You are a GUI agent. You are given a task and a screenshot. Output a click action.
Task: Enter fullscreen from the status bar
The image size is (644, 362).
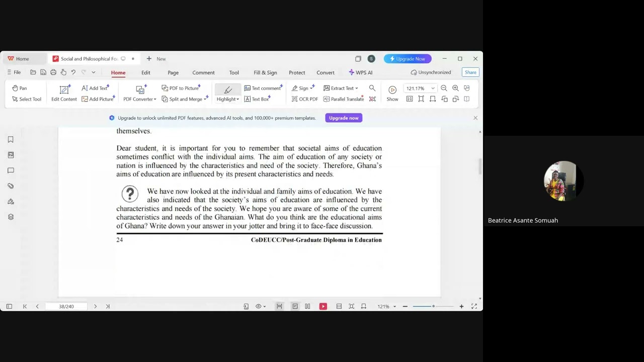[474, 306]
